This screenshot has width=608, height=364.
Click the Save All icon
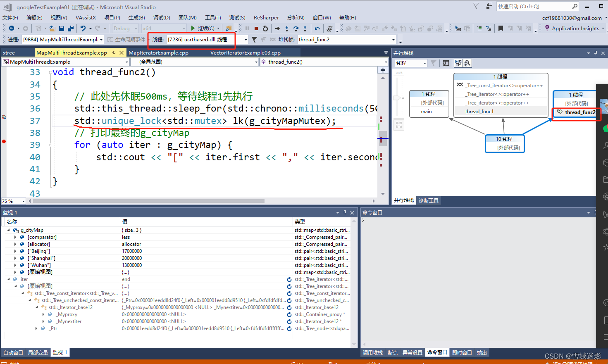(x=71, y=28)
